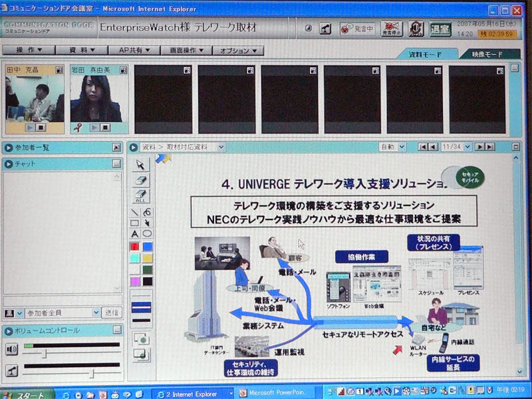Image resolution: width=532 pixels, height=399 pixels.
Task: Choose the thinnest line width
Action: pos(141,295)
